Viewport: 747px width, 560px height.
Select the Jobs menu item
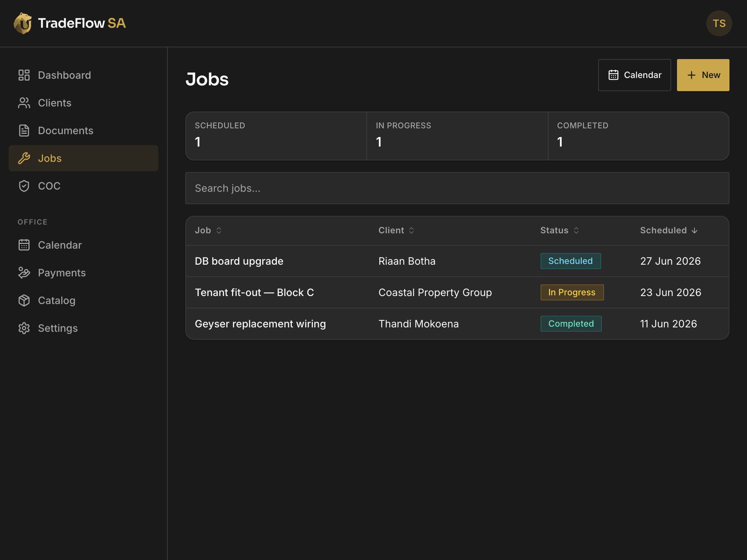pos(84,158)
